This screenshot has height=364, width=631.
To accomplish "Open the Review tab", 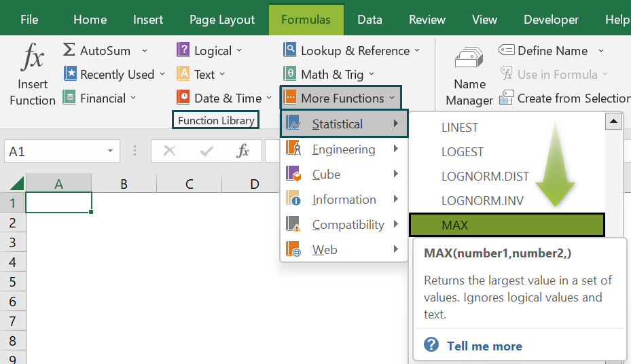I will tap(427, 20).
